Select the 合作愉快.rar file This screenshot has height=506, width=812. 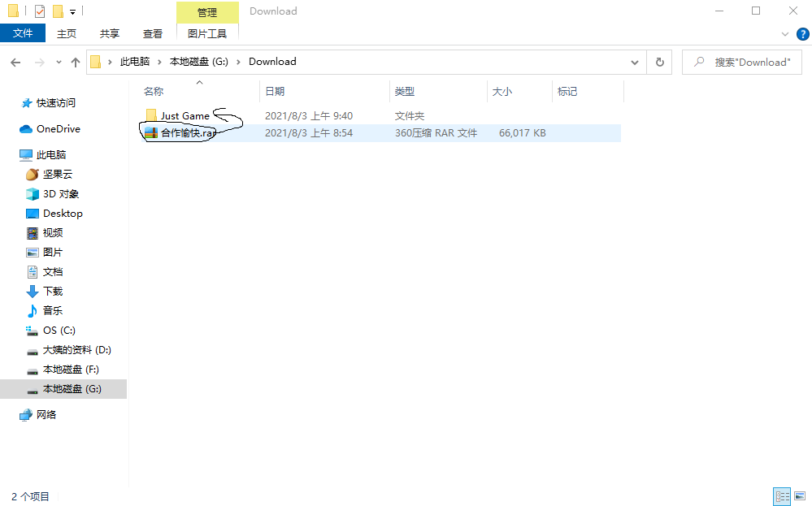(x=188, y=133)
